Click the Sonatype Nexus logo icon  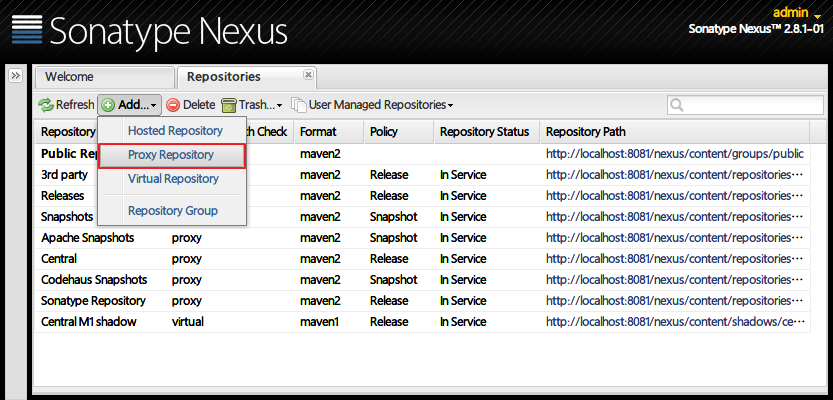[x=27, y=30]
